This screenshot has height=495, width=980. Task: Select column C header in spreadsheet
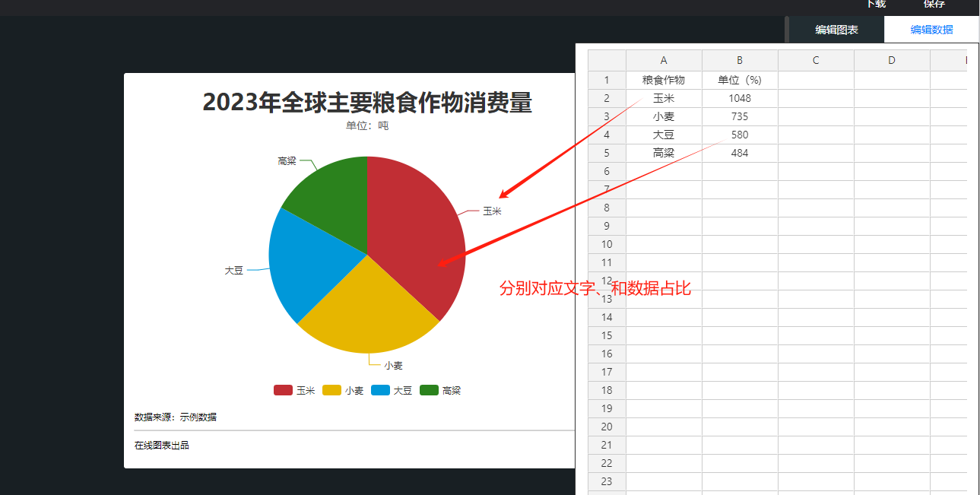coord(816,61)
